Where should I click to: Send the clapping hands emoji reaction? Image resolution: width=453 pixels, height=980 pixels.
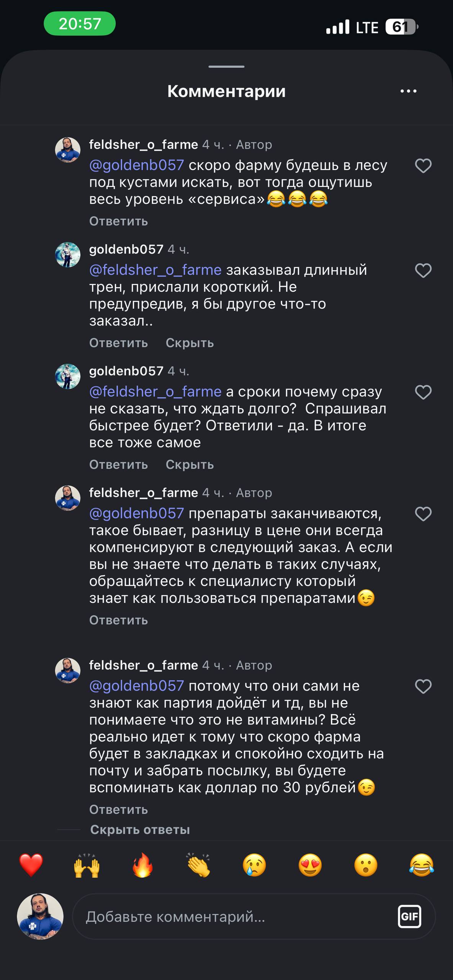tap(198, 865)
